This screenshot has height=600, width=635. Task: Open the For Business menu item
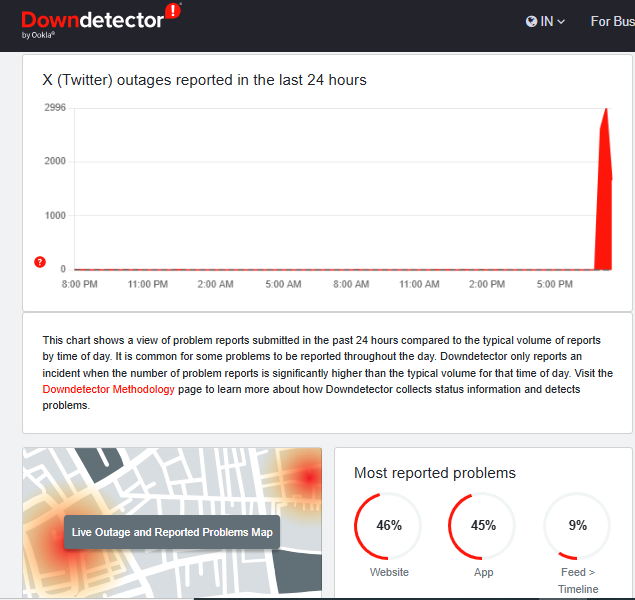[x=612, y=21]
